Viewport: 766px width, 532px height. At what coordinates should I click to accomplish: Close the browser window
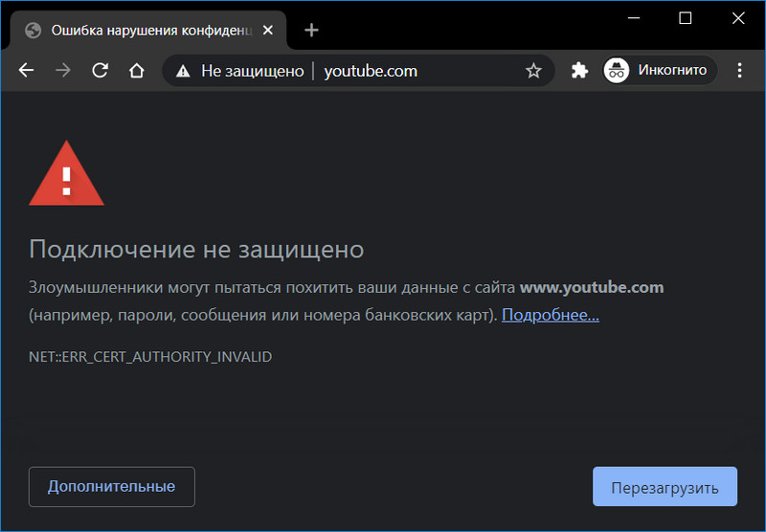point(738,18)
